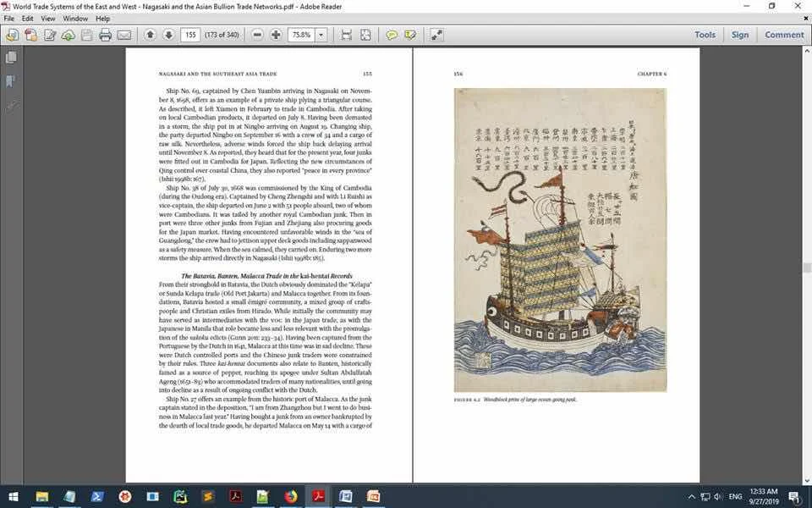
Task: Open the Window menu
Action: (75, 18)
